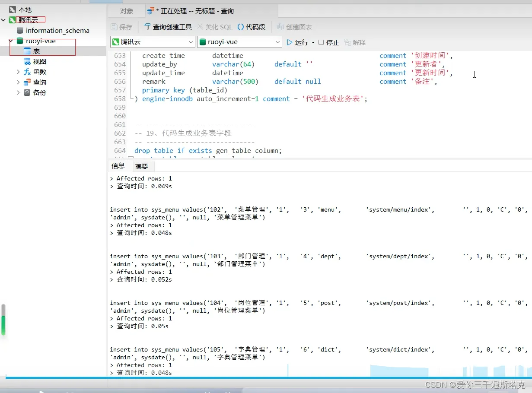Click the 创建图表 chart icon
Image resolution: width=532 pixels, height=393 pixels.
(x=281, y=27)
